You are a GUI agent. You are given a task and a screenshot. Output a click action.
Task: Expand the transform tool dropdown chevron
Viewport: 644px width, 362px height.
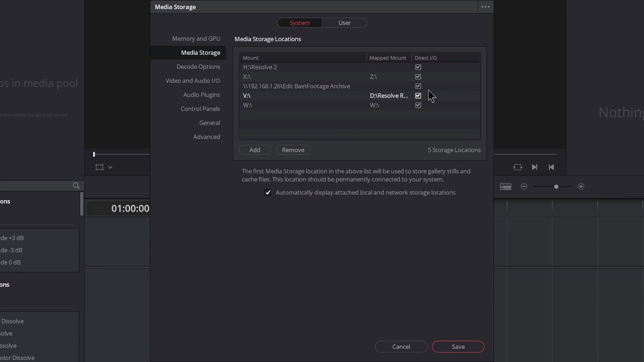pos(110,167)
